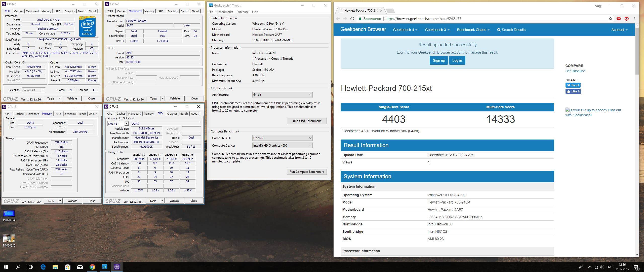Image resolution: width=644 pixels, height=272 pixels.
Task: Open the P1070254 desktop image file
Action: pos(9,216)
